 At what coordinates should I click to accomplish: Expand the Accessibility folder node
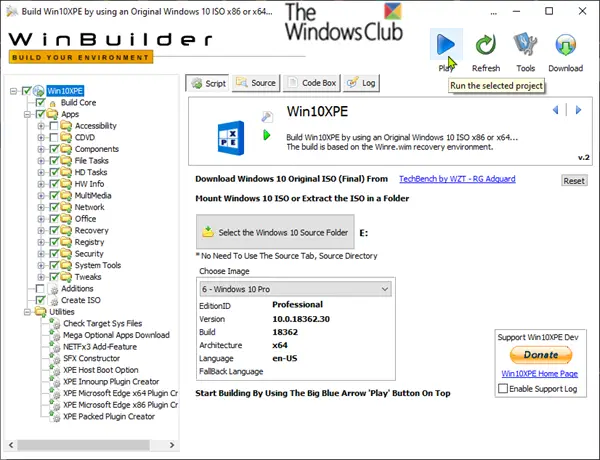[41, 126]
